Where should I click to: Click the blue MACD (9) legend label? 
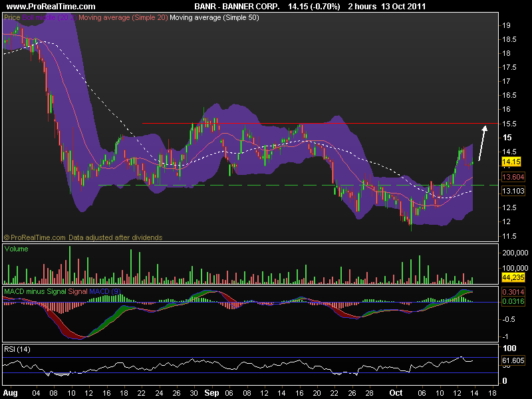pos(105,291)
